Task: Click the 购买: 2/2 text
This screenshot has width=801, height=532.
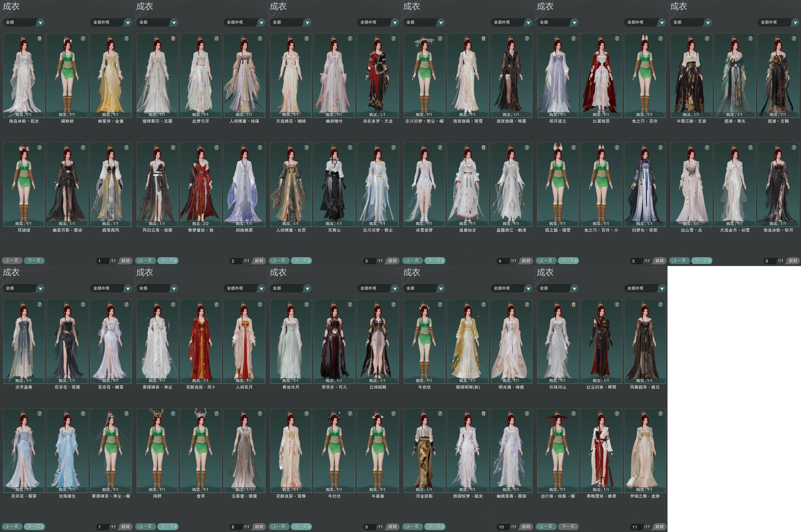Action: tap(200, 224)
